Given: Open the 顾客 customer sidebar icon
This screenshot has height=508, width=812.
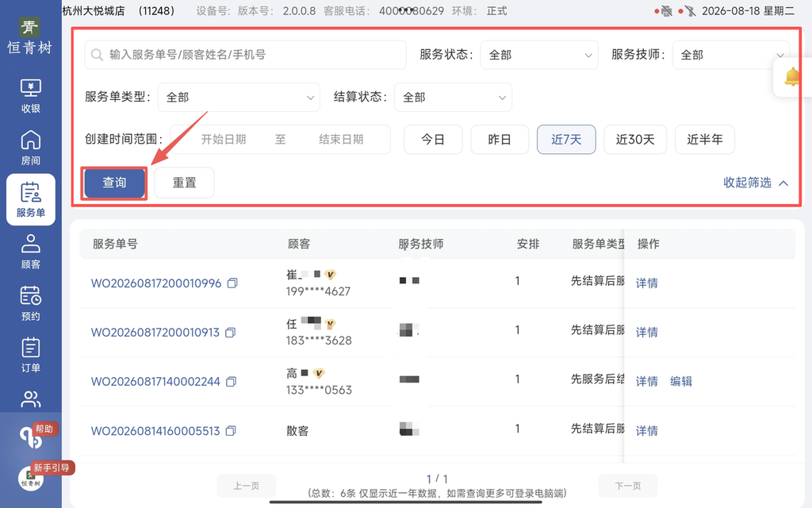Looking at the screenshot, I should [x=31, y=252].
